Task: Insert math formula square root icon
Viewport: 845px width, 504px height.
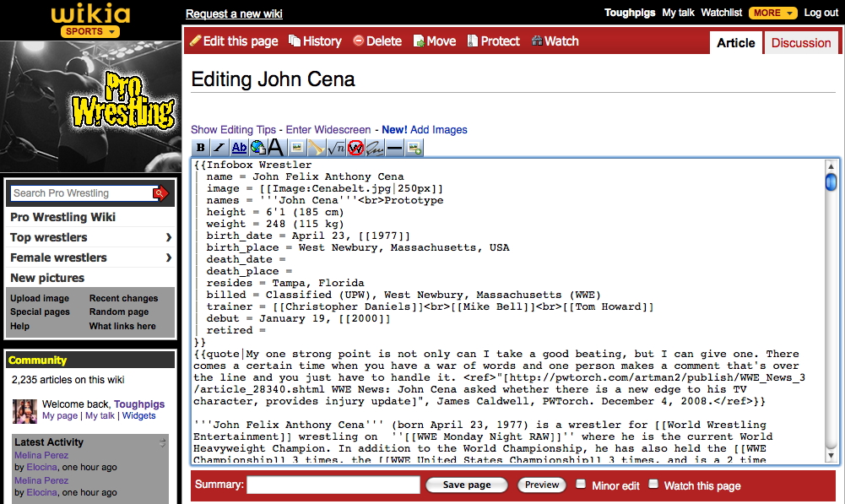Action: 336,147
